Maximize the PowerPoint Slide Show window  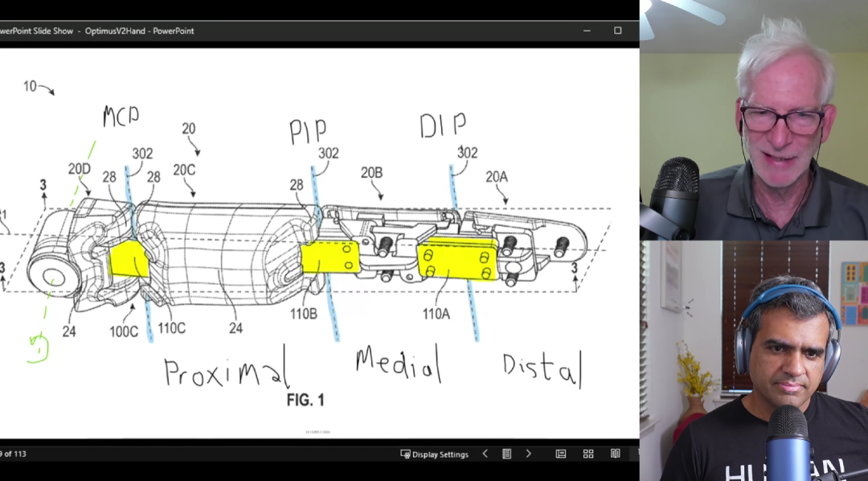point(617,31)
